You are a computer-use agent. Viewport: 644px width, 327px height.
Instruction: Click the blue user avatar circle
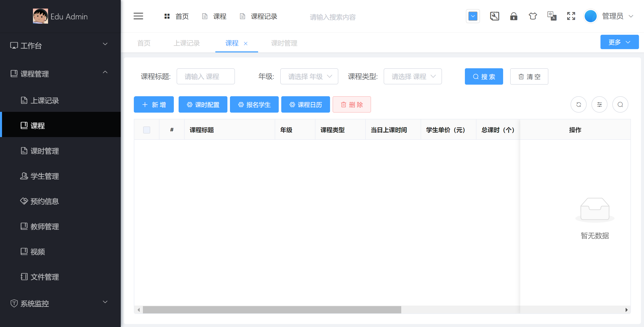[591, 16]
